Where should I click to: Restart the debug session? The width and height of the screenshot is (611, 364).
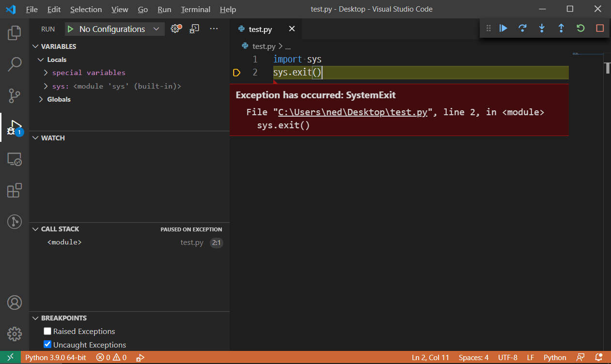click(x=580, y=28)
